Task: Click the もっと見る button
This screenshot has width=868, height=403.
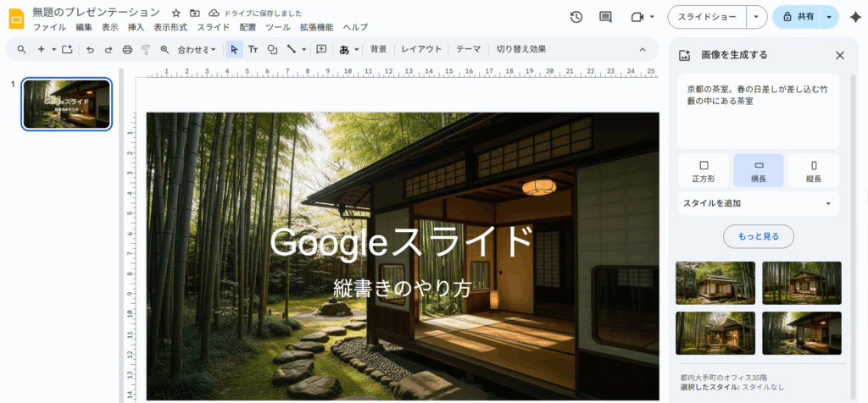Action: click(758, 235)
